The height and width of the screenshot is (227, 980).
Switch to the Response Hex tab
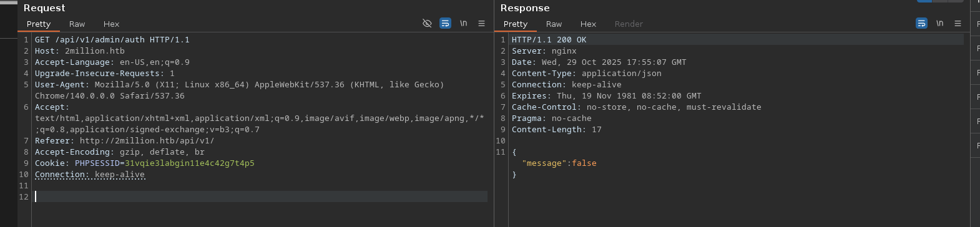pyautogui.click(x=588, y=24)
